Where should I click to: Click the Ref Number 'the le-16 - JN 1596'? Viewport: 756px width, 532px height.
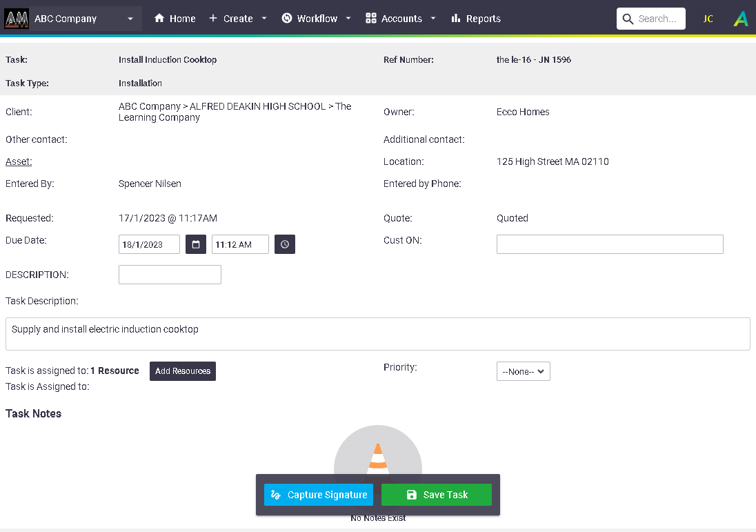coord(534,60)
